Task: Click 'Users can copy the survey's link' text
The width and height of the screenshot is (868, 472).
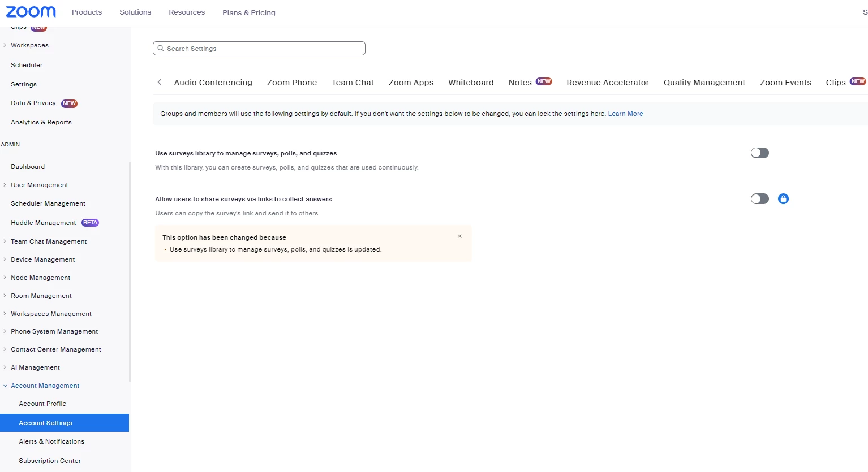Action: click(x=237, y=213)
